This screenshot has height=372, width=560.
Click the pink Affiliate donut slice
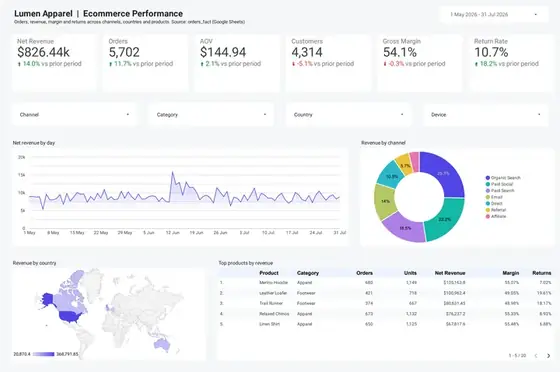coord(415,161)
